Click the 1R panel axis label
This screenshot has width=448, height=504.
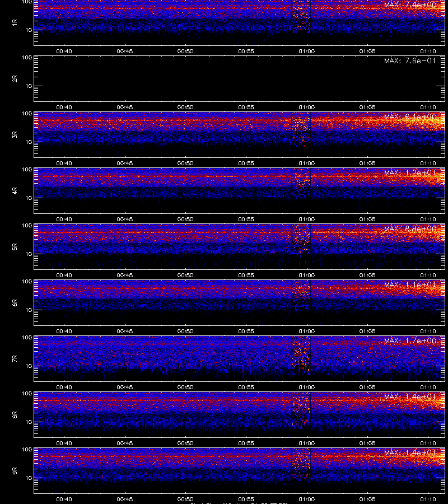pyautogui.click(x=15, y=22)
